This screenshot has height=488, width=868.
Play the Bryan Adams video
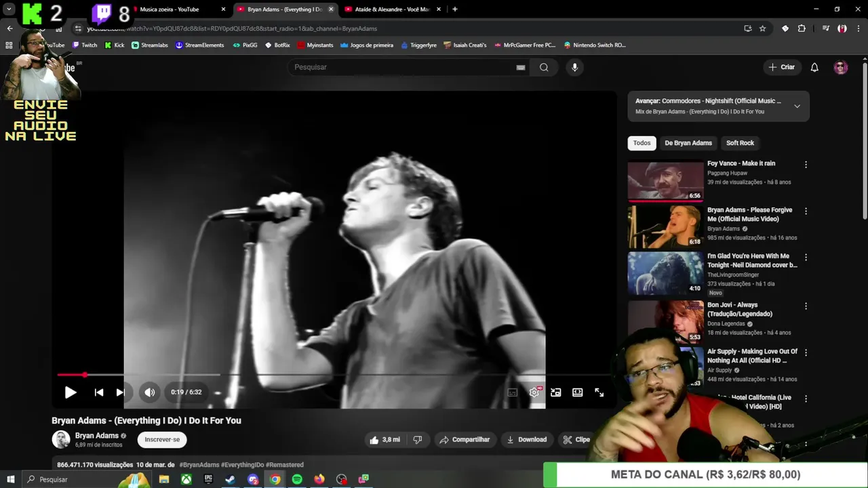pos(71,392)
